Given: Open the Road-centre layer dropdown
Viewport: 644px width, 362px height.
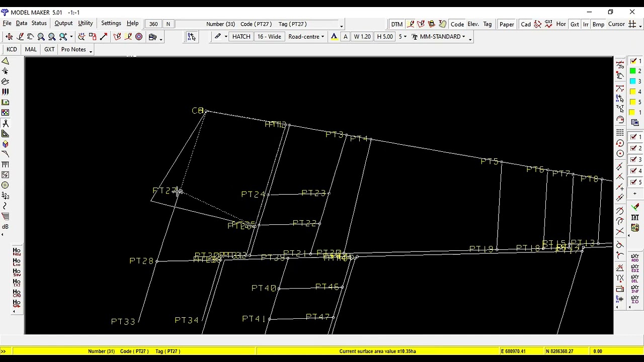Looking at the screenshot, I should point(306,37).
